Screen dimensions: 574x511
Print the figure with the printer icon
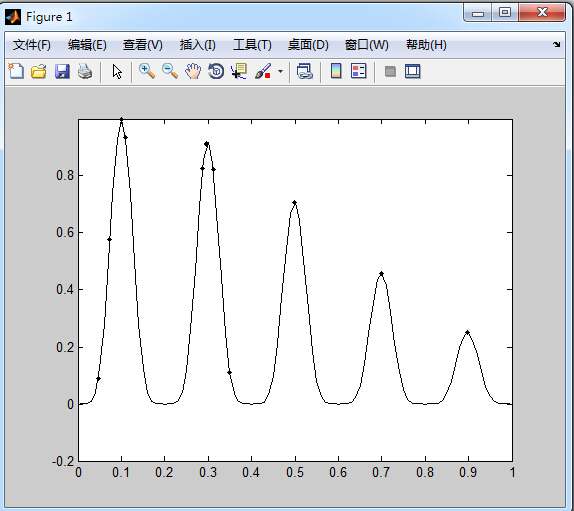pyautogui.click(x=85, y=71)
